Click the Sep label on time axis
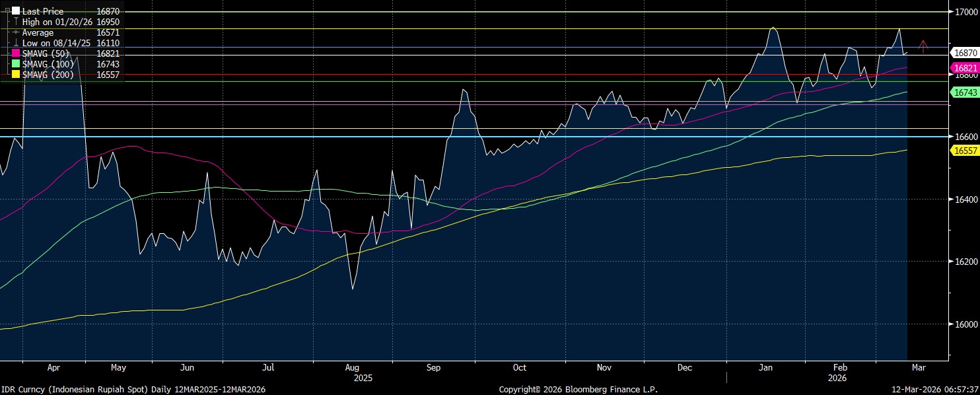The width and height of the screenshot is (980, 395). pos(434,367)
